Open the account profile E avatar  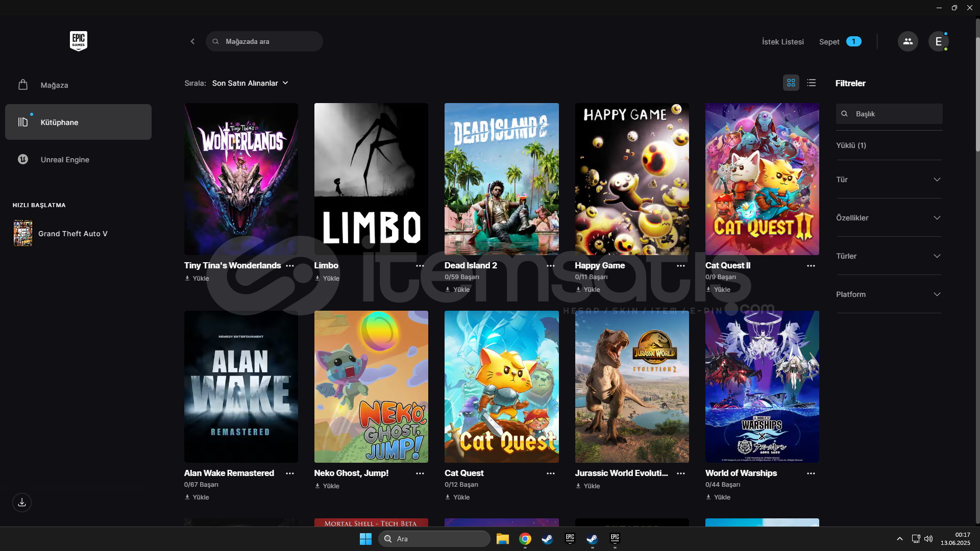click(938, 41)
